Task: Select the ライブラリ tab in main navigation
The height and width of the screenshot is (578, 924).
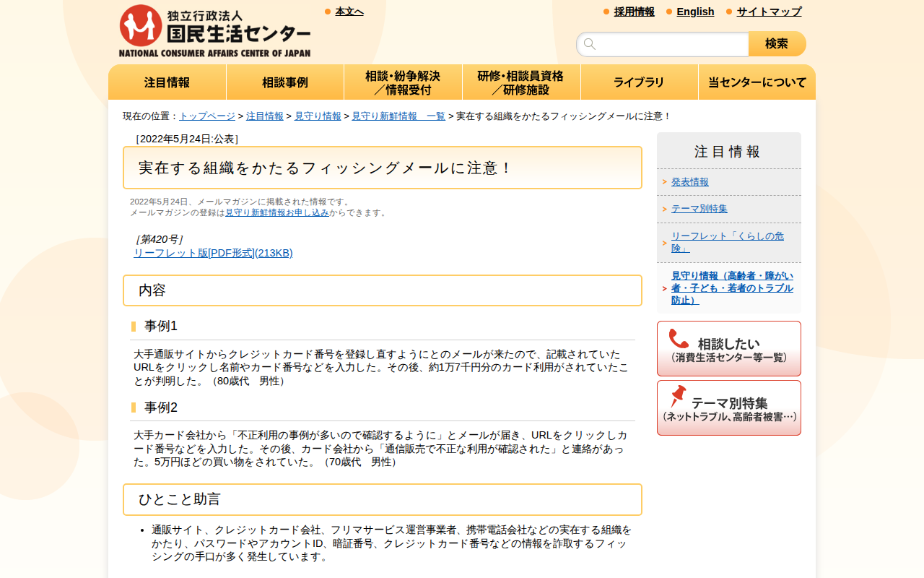Action: tap(639, 82)
